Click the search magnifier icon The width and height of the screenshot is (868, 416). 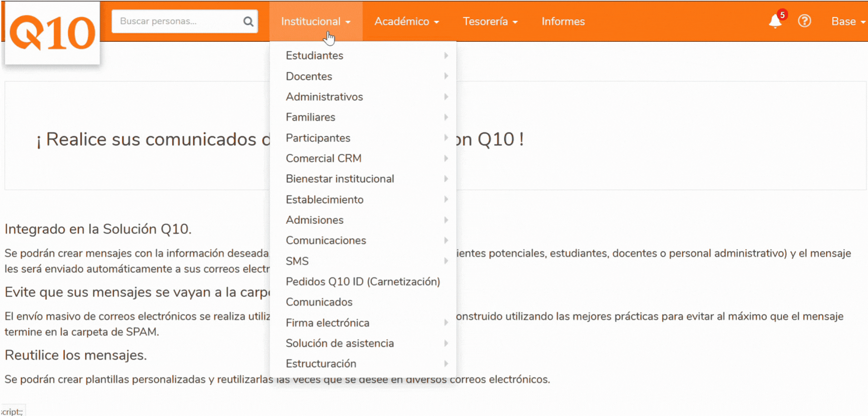point(248,21)
